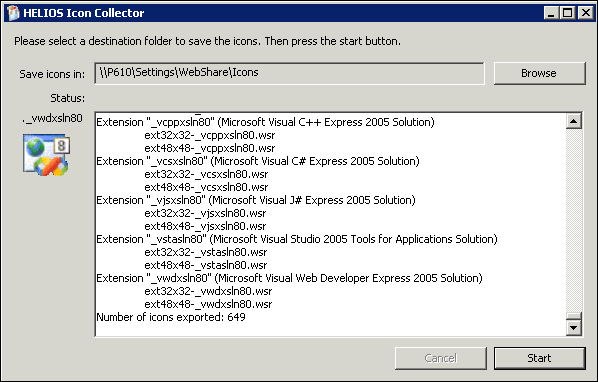The image size is (598, 382).
Task: Click the HELIOS Icon Collector title bar icon
Action: (x=13, y=13)
